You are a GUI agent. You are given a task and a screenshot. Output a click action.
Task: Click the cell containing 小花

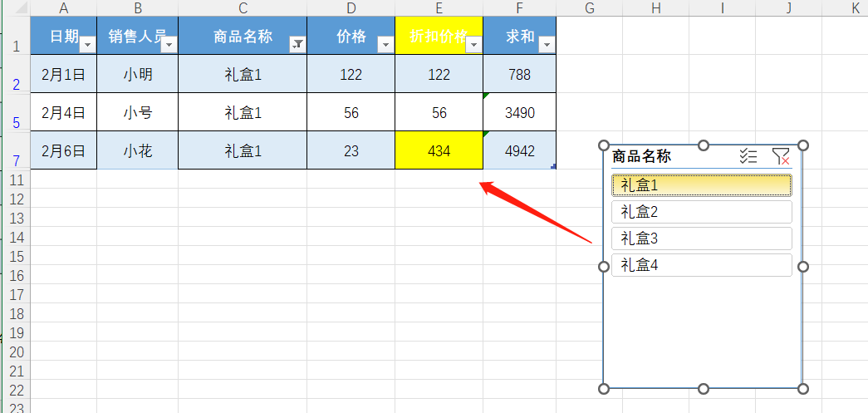tap(137, 150)
